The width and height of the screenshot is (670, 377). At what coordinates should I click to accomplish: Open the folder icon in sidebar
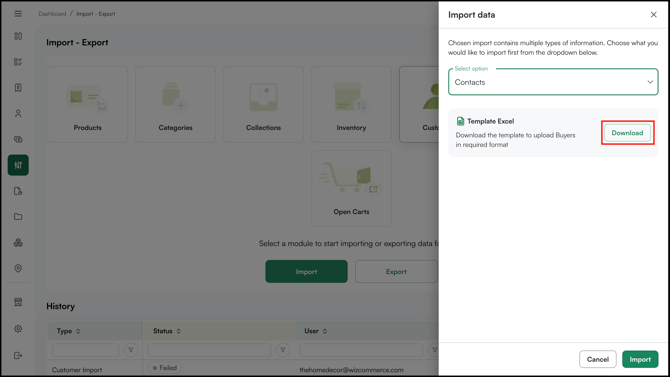pyautogui.click(x=18, y=217)
